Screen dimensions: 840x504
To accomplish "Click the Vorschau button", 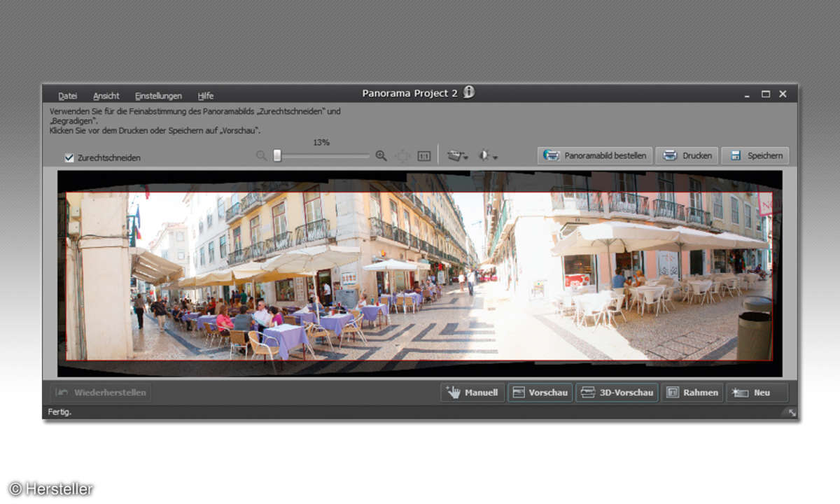I will 540,393.
